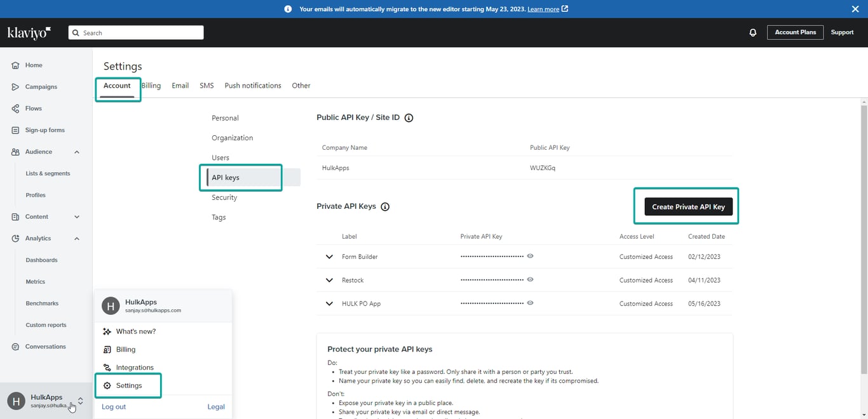868x419 pixels.
Task: Click the info icon in the banner
Action: [288, 9]
